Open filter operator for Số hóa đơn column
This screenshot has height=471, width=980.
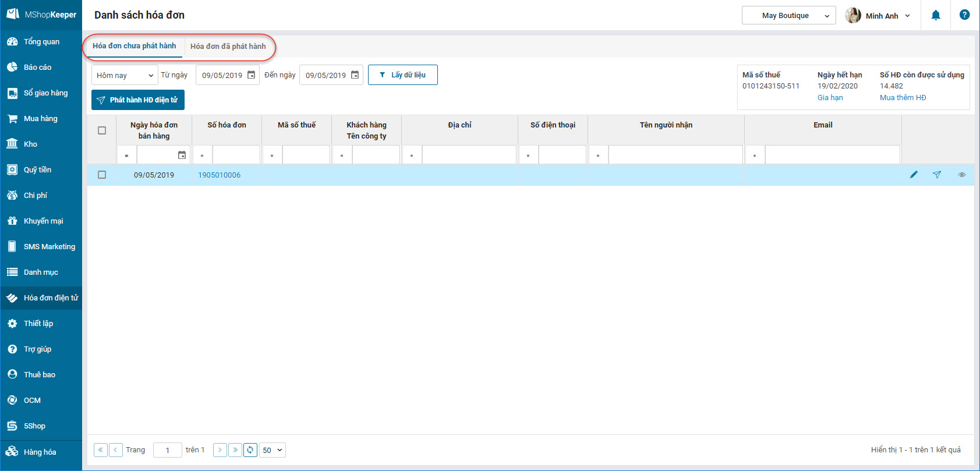[x=202, y=155]
